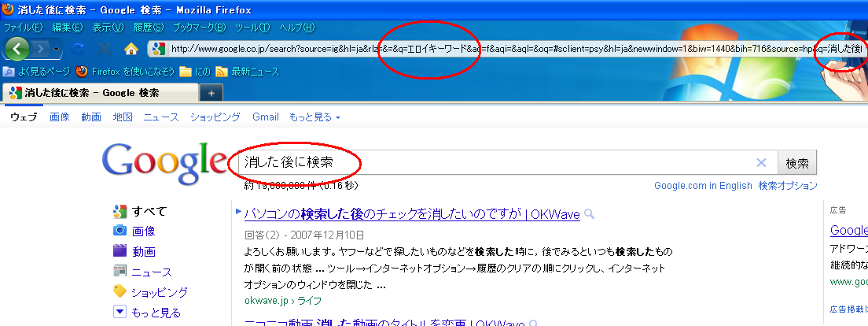
Task: Select ショッピング tag filter in sidebar
Action: point(150,292)
